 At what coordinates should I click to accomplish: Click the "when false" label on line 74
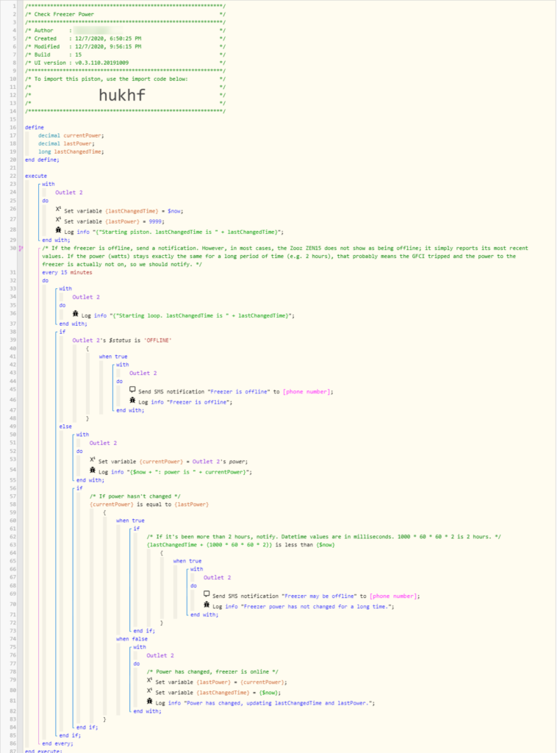(x=132, y=639)
